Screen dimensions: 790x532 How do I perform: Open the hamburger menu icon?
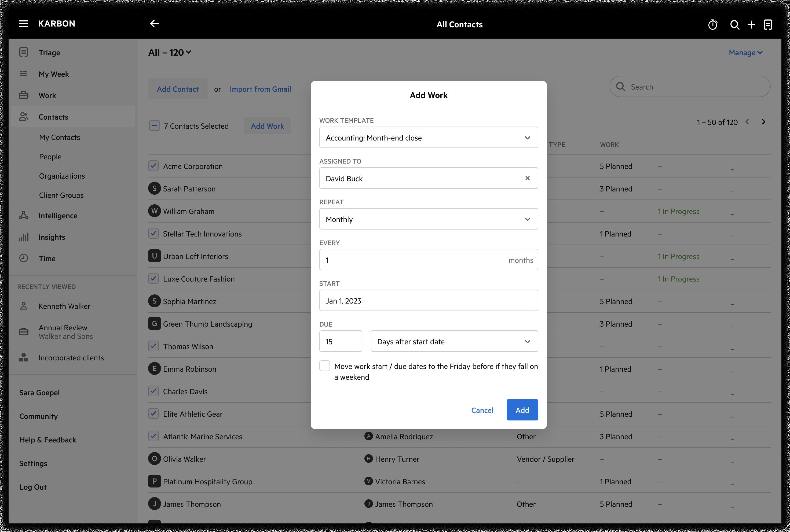tap(23, 24)
